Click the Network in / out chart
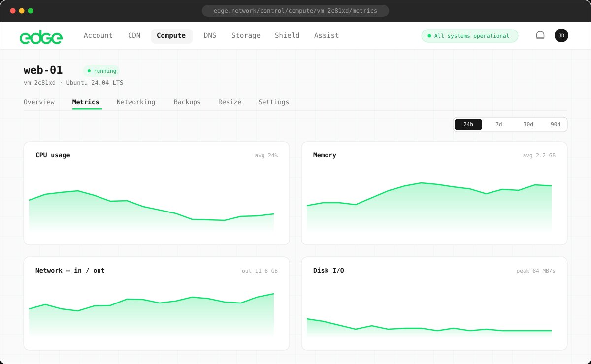 tap(151, 315)
